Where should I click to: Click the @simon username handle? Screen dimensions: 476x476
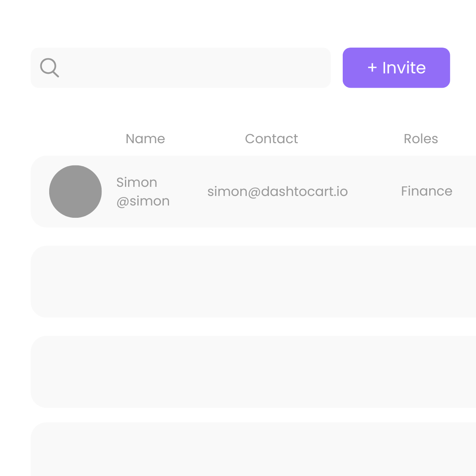click(x=143, y=201)
